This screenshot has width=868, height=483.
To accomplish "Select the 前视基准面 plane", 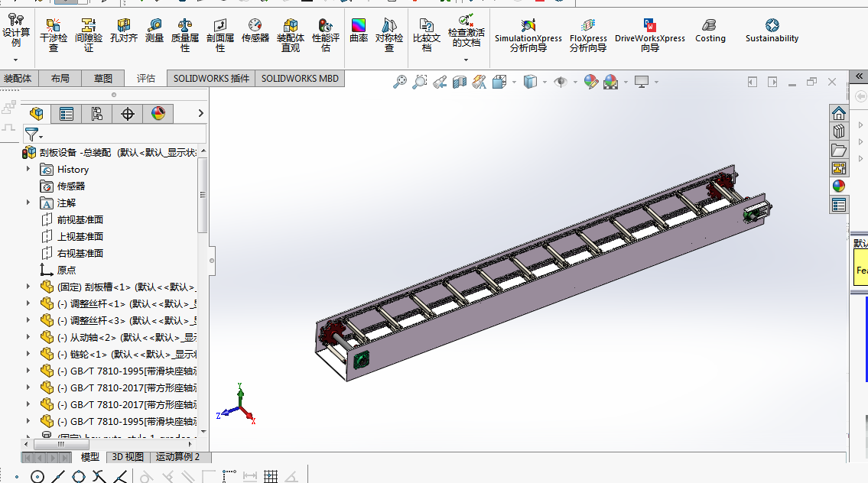I will point(80,219).
